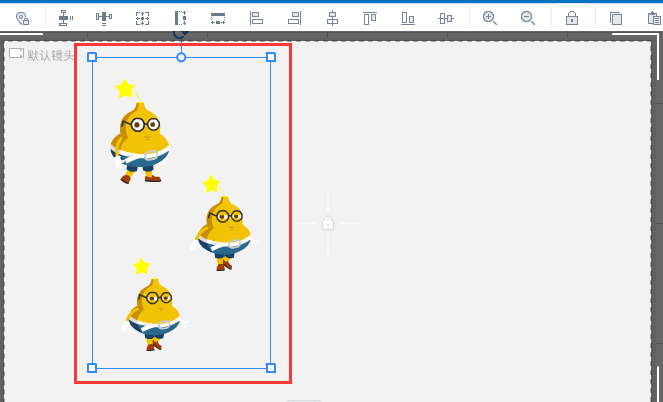Make selected objects the same size
The height and width of the screenshot is (402, 663).
point(142,18)
